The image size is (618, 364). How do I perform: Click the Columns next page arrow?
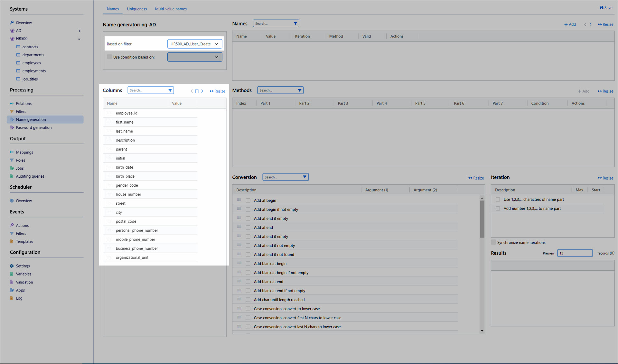[202, 91]
